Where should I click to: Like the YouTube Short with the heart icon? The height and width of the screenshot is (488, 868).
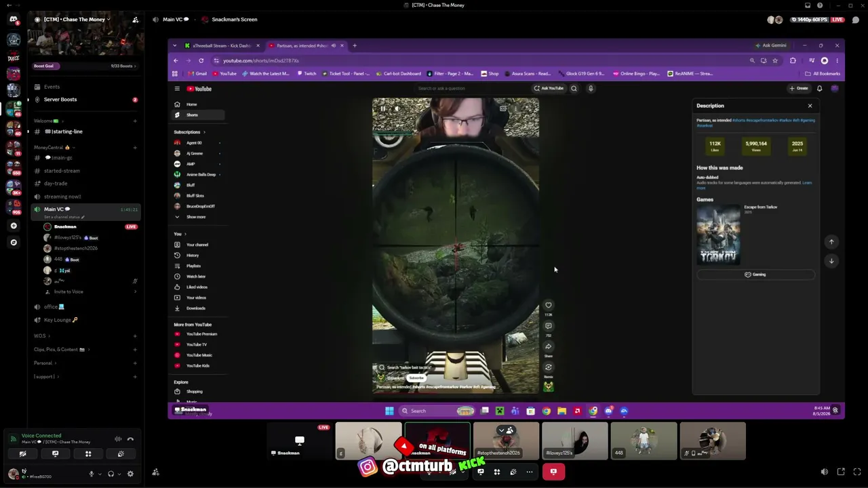(x=549, y=305)
